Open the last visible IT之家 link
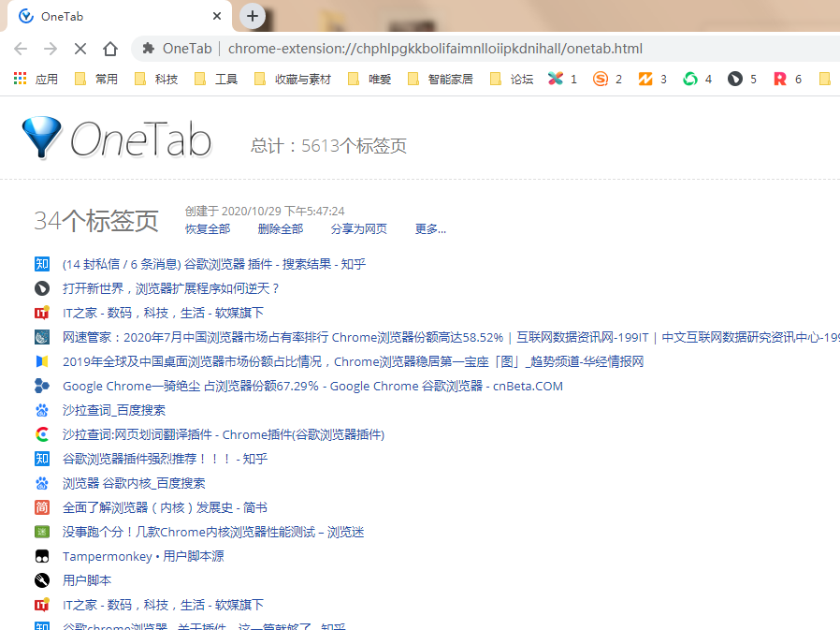840x630 pixels. [x=163, y=605]
